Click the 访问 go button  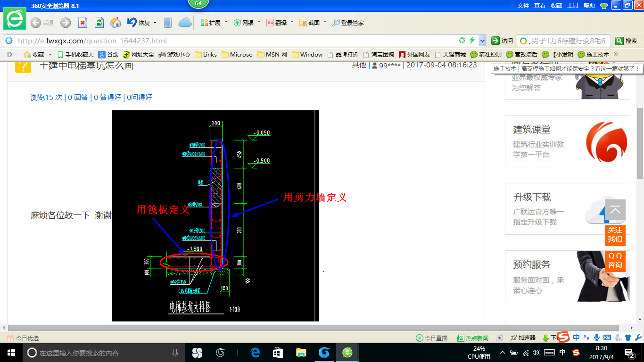(502, 41)
